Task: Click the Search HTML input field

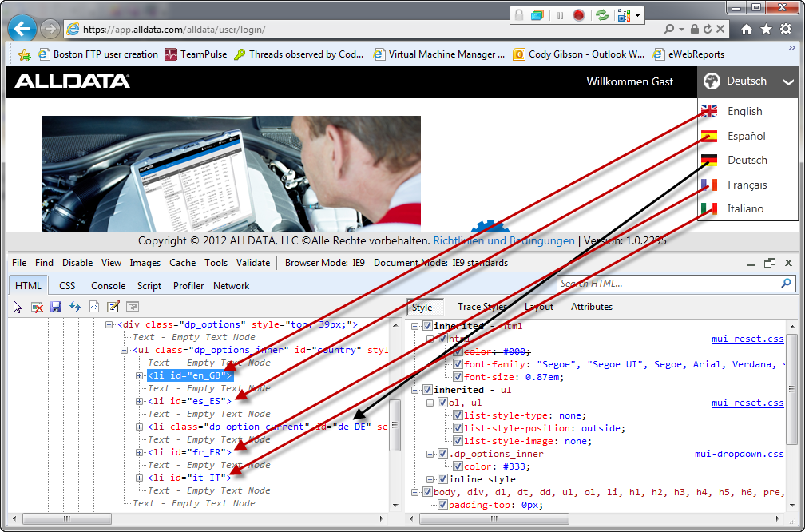Action: [668, 284]
